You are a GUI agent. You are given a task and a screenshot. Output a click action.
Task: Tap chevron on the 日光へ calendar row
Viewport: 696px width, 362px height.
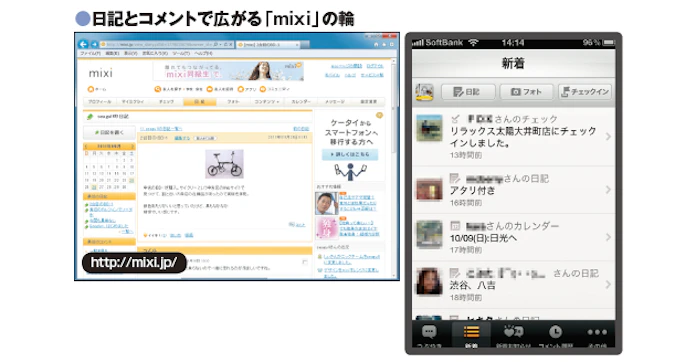(608, 237)
